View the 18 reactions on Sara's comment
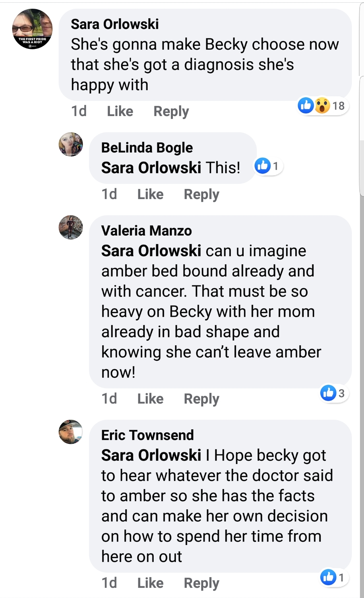The image size is (364, 598). 323,106
